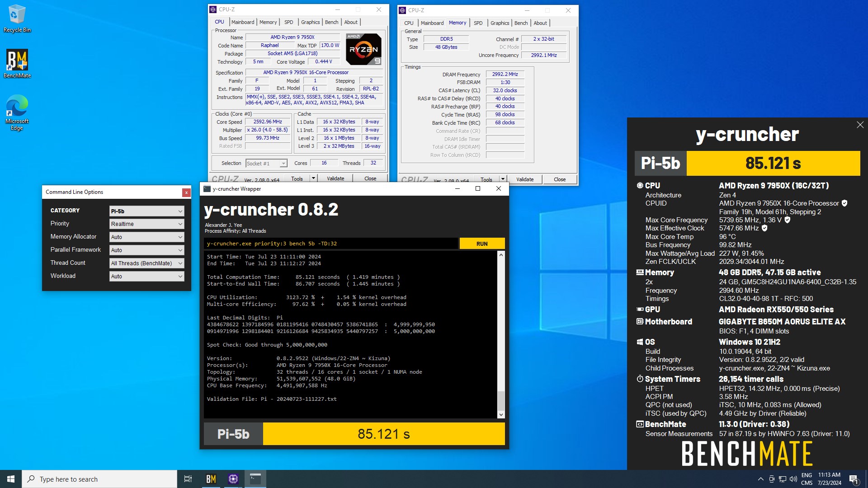Open the Recycle Bin desktop icon
Screen dimensions: 868x488
17,19
